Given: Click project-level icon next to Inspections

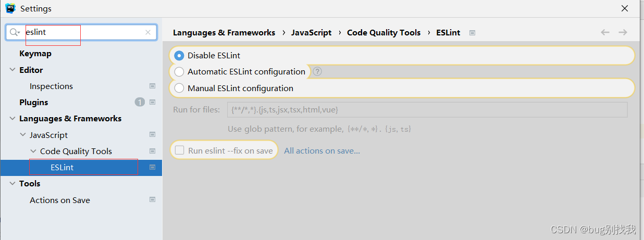Looking at the screenshot, I should click(153, 86).
